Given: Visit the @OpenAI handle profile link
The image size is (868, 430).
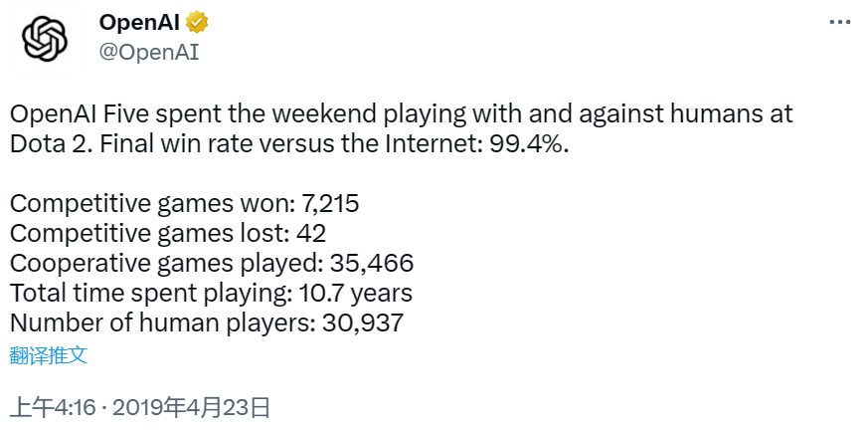Looking at the screenshot, I should 149,53.
